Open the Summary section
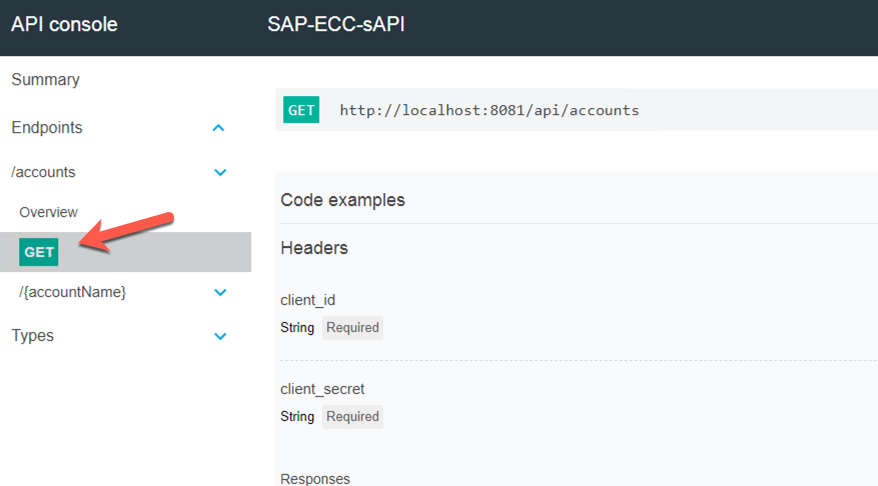 click(45, 80)
